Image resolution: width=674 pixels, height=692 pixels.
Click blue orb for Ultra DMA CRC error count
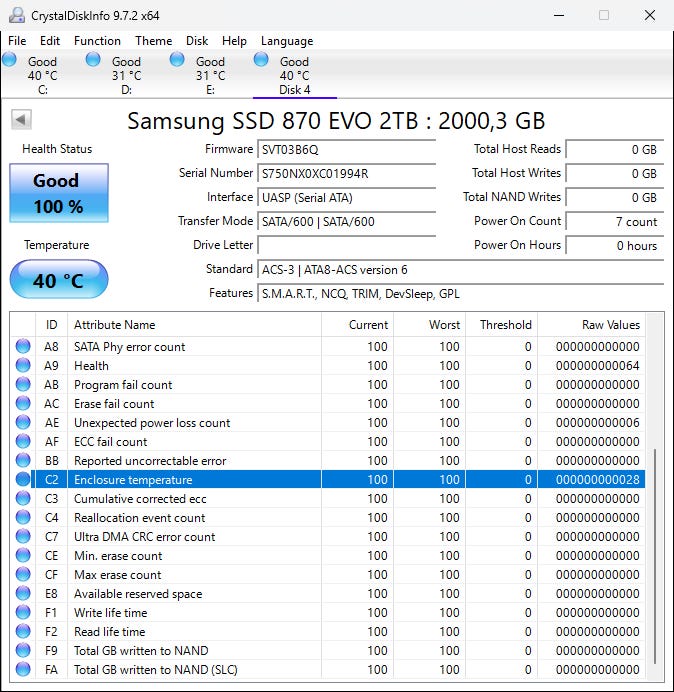click(23, 536)
